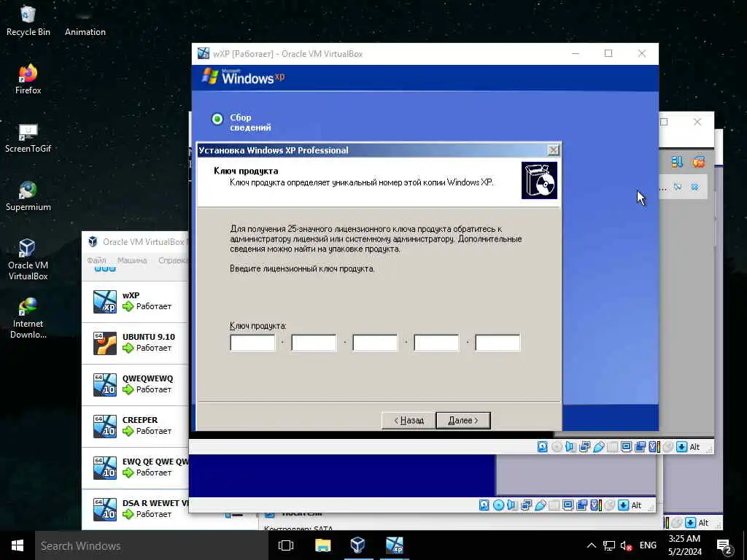The width and height of the screenshot is (747, 560).
Task: Click blue list-arrow toolbar icon in rightmost background window
Action: coord(677,162)
